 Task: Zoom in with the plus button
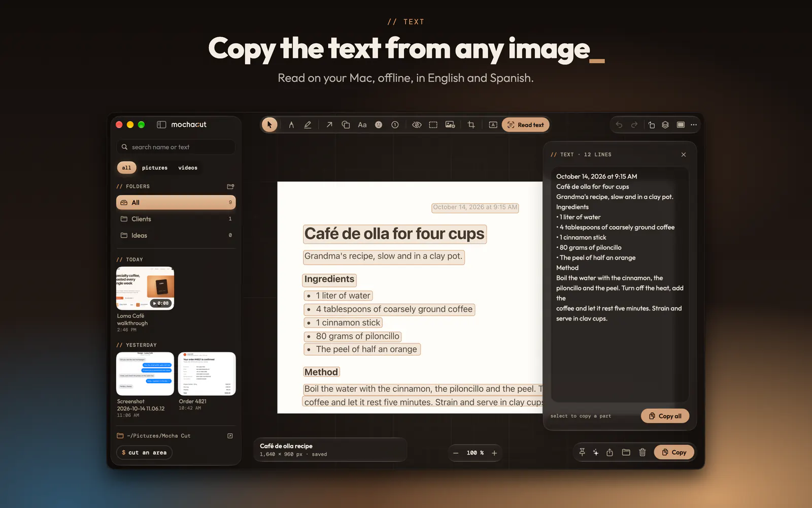(494, 453)
